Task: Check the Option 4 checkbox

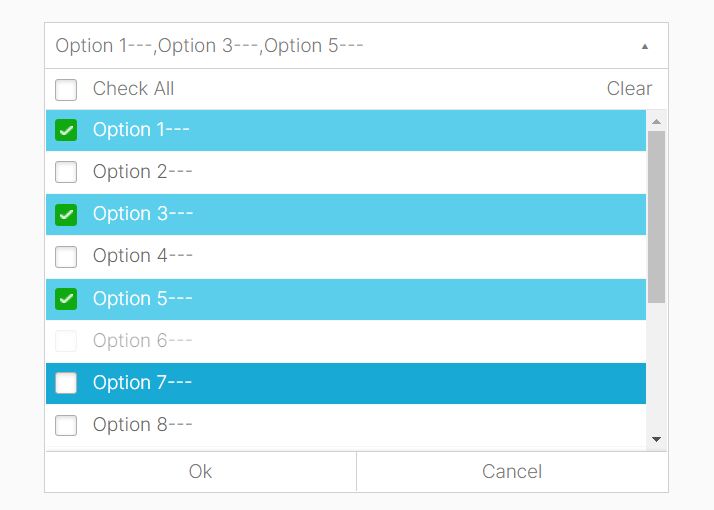Action: coord(66,257)
